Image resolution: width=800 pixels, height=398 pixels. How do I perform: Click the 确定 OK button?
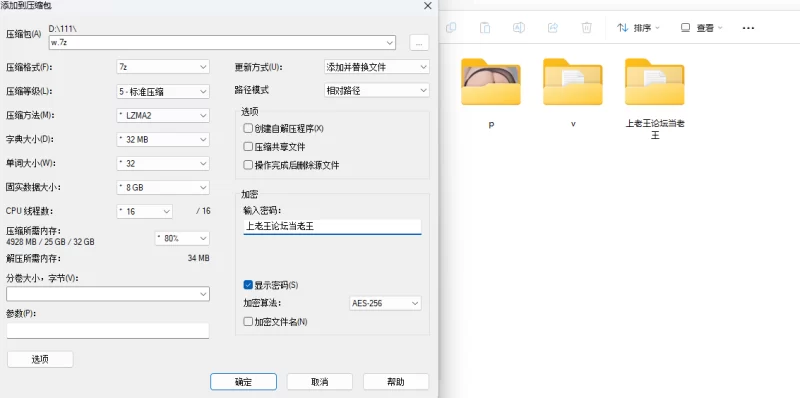(243, 382)
